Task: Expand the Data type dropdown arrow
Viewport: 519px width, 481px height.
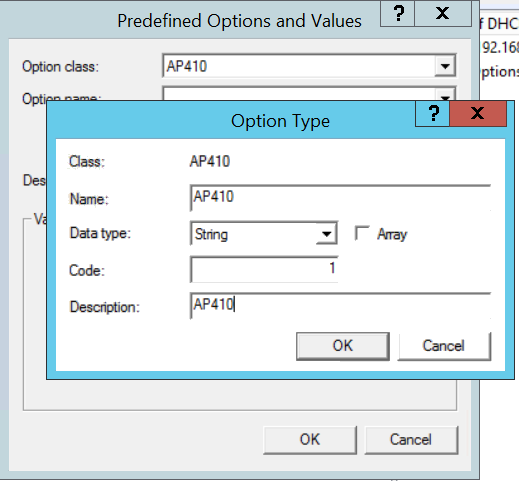Action: click(x=326, y=234)
